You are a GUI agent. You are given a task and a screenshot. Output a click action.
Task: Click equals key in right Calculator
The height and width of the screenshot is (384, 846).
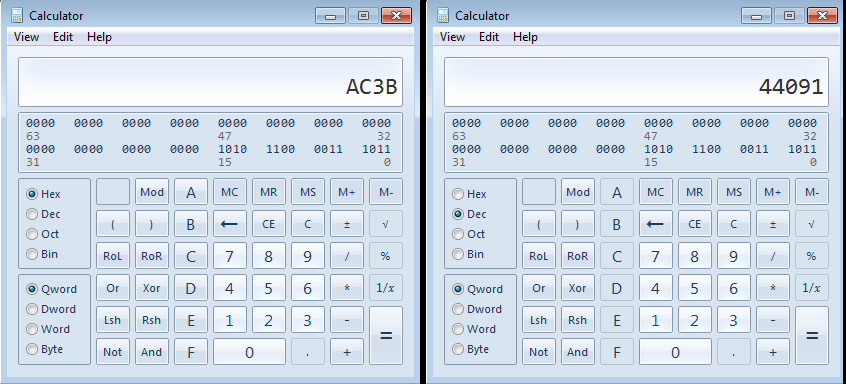812,335
